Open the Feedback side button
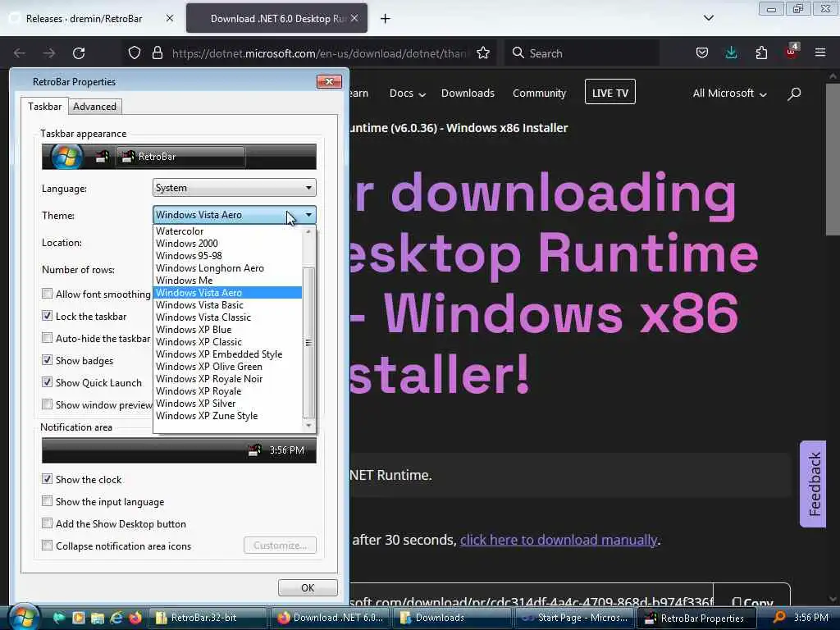The image size is (840, 630). point(813,484)
